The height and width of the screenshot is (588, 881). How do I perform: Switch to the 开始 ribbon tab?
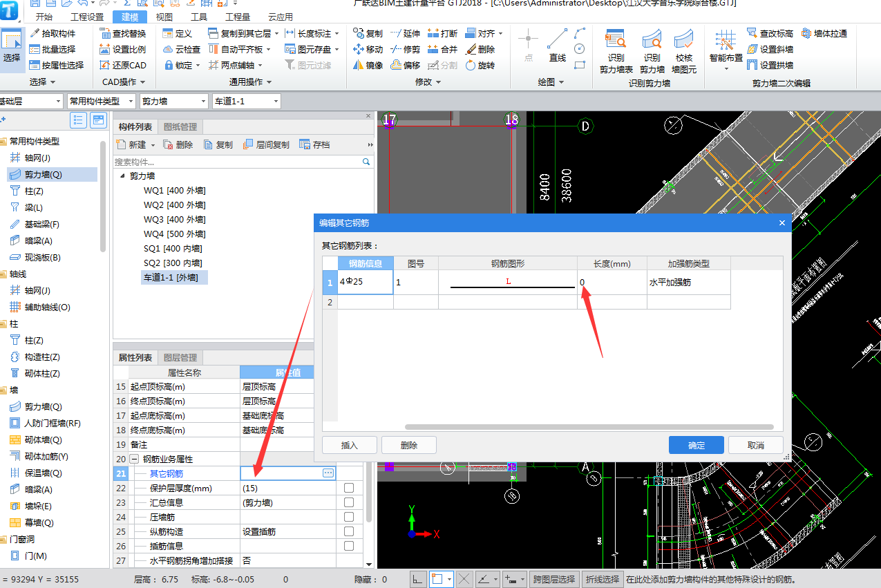[x=44, y=17]
